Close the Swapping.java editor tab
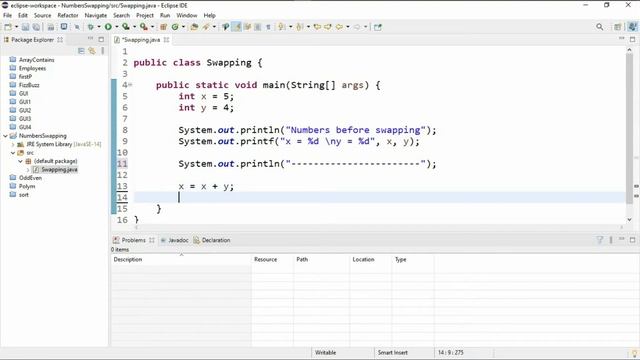This screenshot has height=360, width=640. click(167, 40)
